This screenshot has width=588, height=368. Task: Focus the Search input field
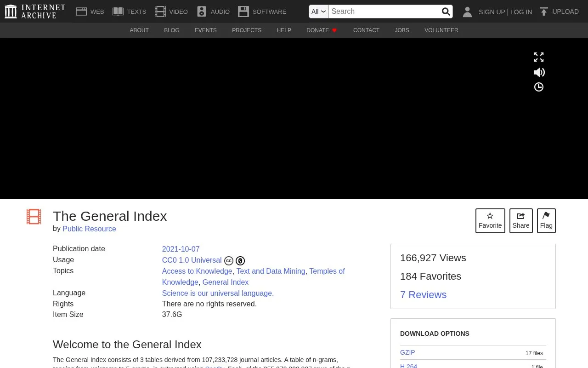[384, 11]
